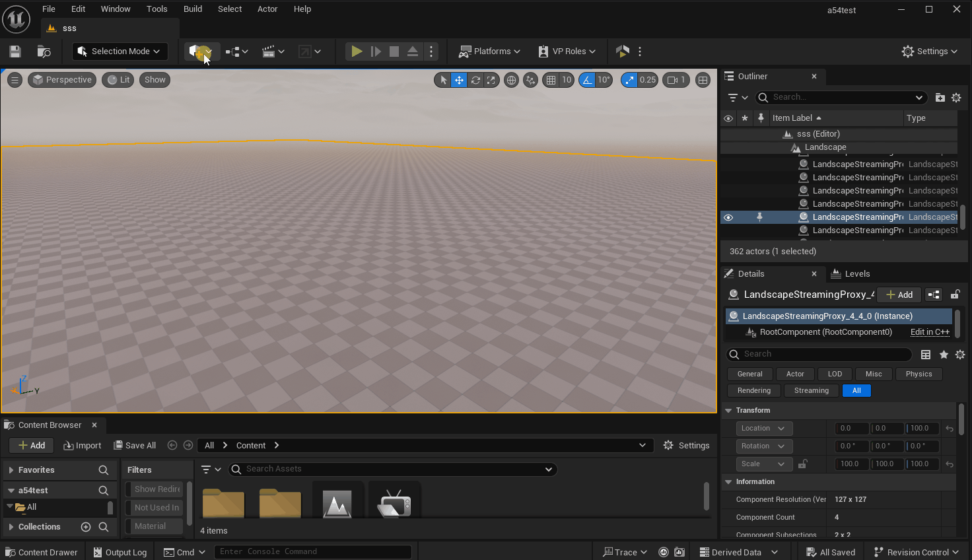
Task: Click the Eject from player button
Action: pos(413,52)
